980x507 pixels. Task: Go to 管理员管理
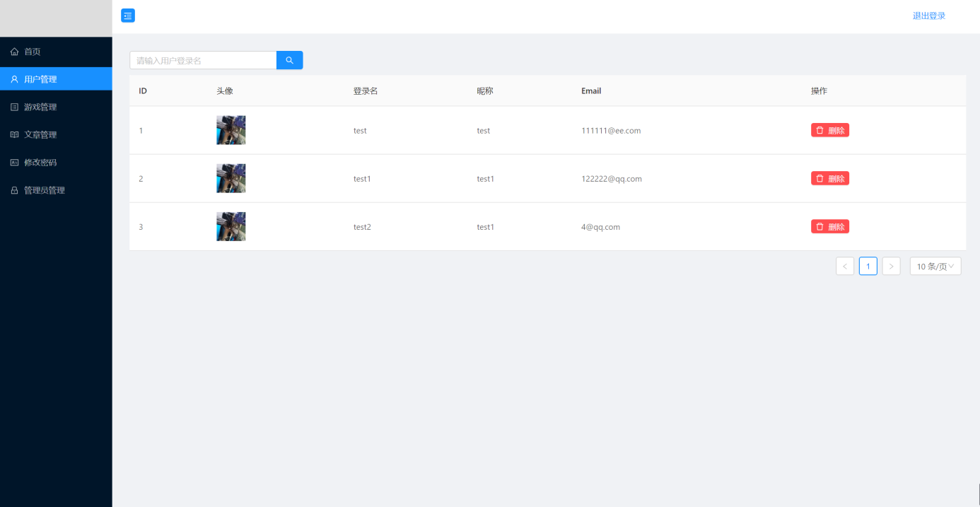point(56,190)
